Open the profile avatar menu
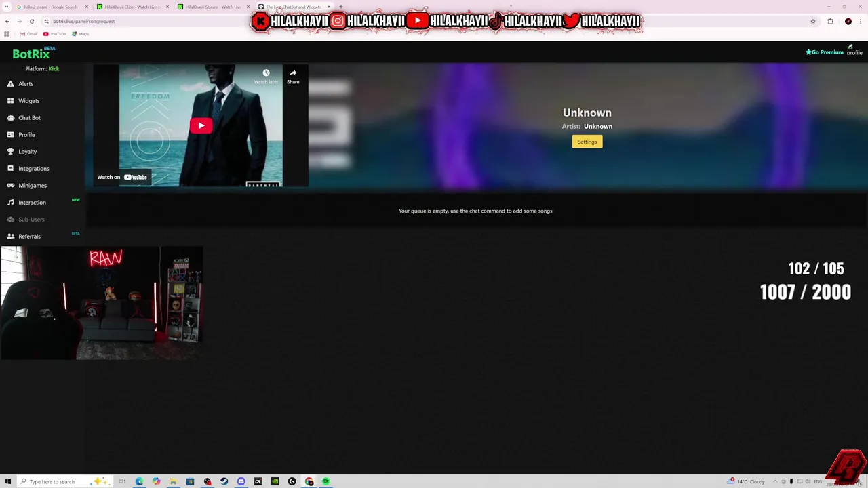Image resolution: width=868 pixels, height=488 pixels. pyautogui.click(x=854, y=50)
